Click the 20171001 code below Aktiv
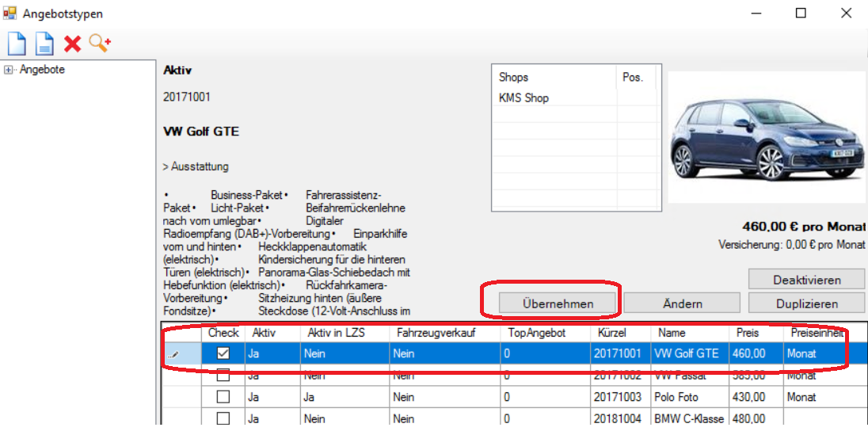Image resolution: width=868 pixels, height=435 pixels. click(x=187, y=97)
